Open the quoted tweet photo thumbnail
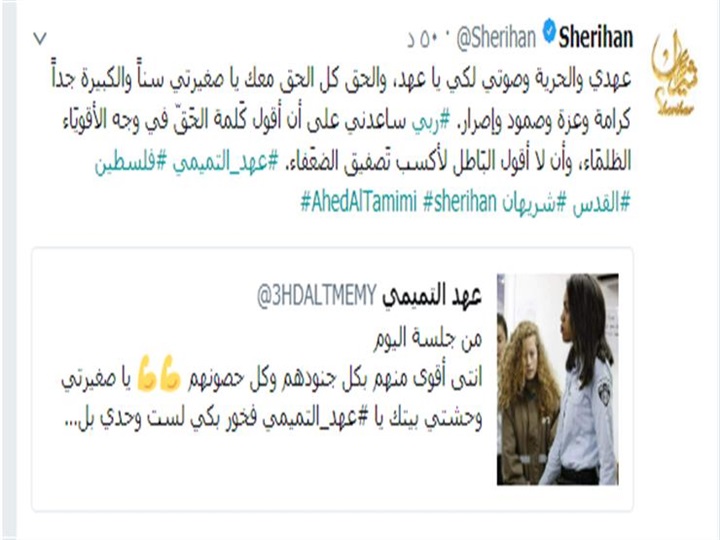Screen dimensions: 720x540 coord(557,379)
